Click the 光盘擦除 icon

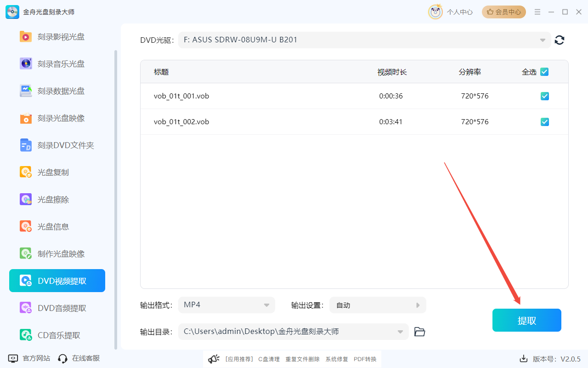click(26, 200)
